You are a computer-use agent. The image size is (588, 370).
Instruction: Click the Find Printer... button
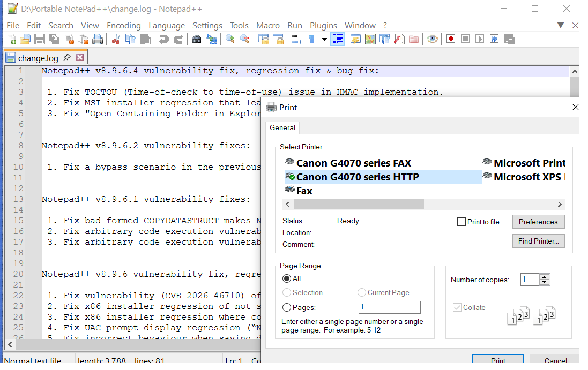[538, 241]
